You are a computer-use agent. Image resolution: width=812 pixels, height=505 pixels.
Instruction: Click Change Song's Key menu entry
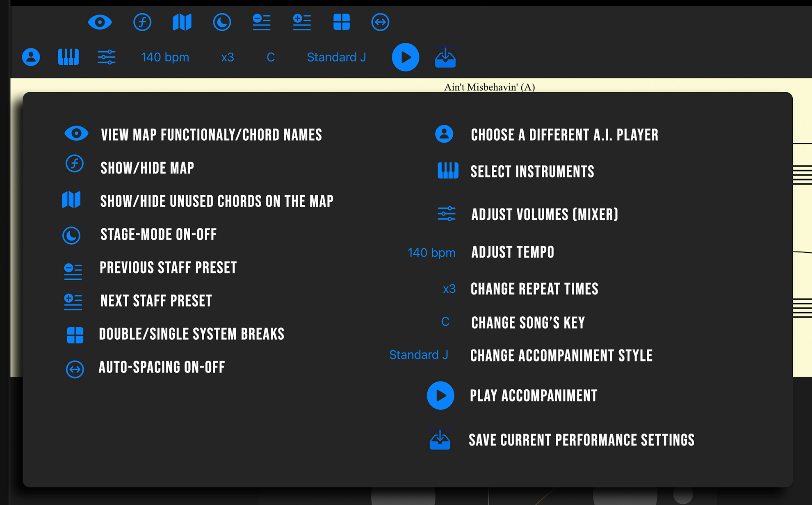pos(528,323)
